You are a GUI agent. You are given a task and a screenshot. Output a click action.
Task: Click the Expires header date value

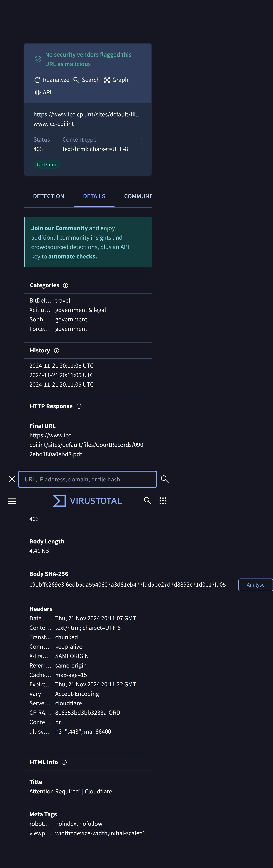click(x=96, y=684)
